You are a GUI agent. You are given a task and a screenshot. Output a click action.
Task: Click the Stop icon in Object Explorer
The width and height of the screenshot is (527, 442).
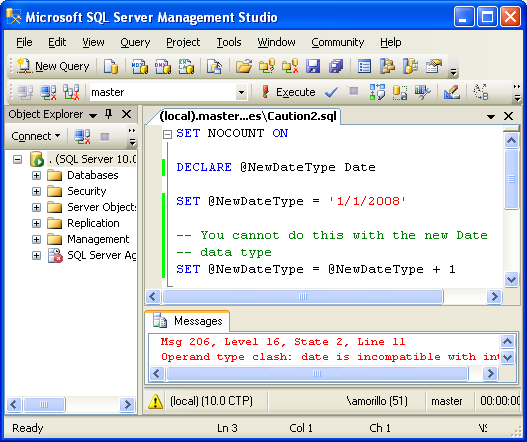tap(105, 137)
